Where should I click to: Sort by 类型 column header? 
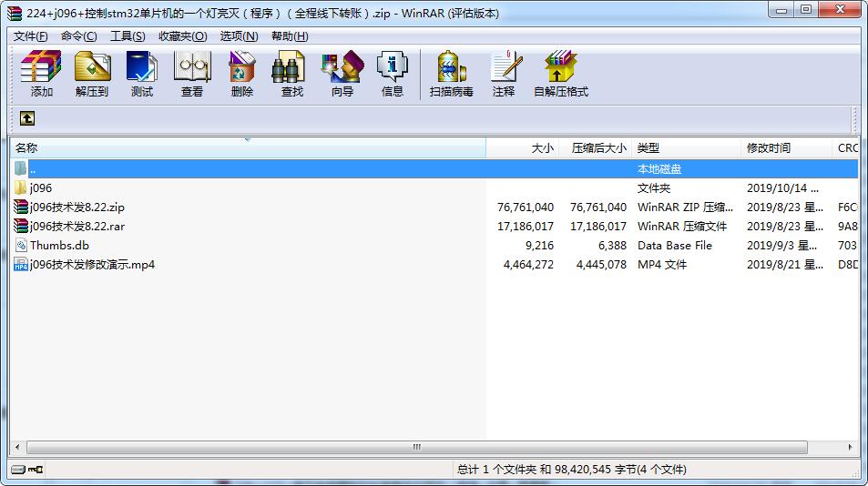[x=686, y=148]
